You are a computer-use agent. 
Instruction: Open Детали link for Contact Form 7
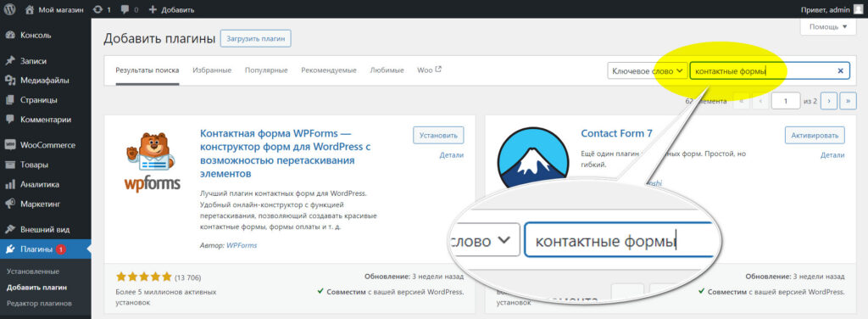[833, 155]
